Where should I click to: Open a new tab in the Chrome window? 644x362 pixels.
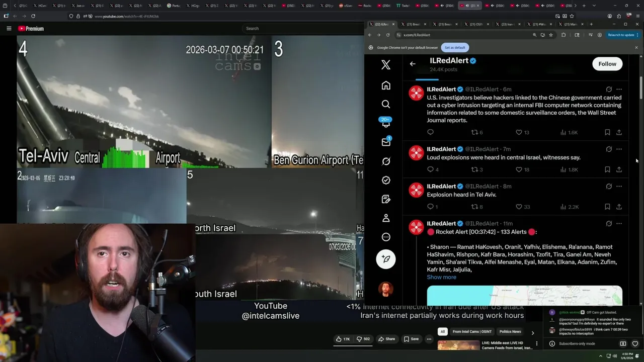(x=591, y=24)
